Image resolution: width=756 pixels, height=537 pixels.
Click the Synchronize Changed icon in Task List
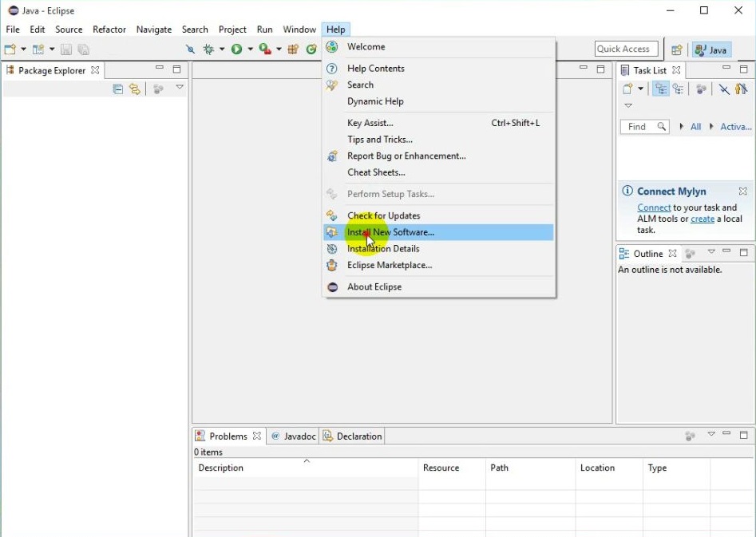tap(741, 89)
